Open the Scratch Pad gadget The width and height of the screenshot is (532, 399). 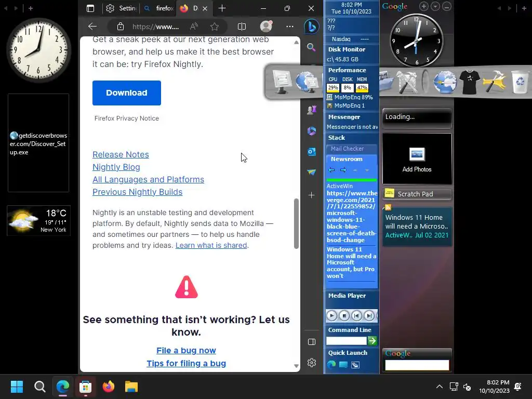click(x=417, y=194)
